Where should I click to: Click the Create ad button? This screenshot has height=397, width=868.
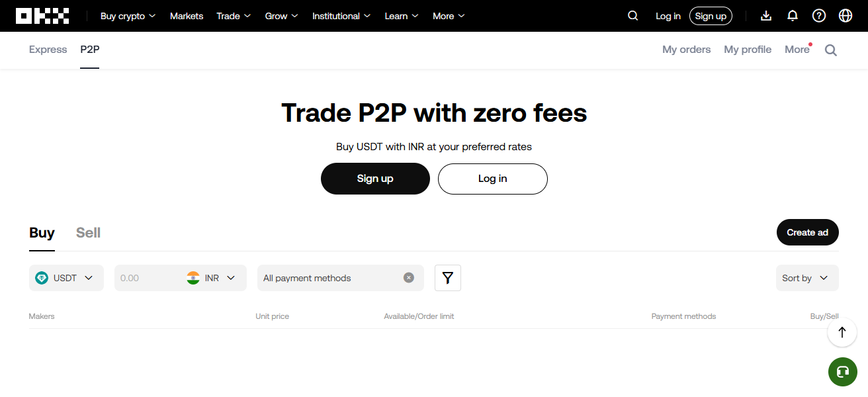[807, 232]
